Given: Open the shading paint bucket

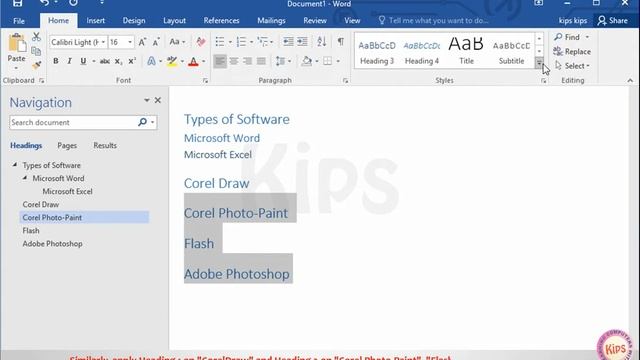Looking at the screenshot, I should (x=307, y=61).
